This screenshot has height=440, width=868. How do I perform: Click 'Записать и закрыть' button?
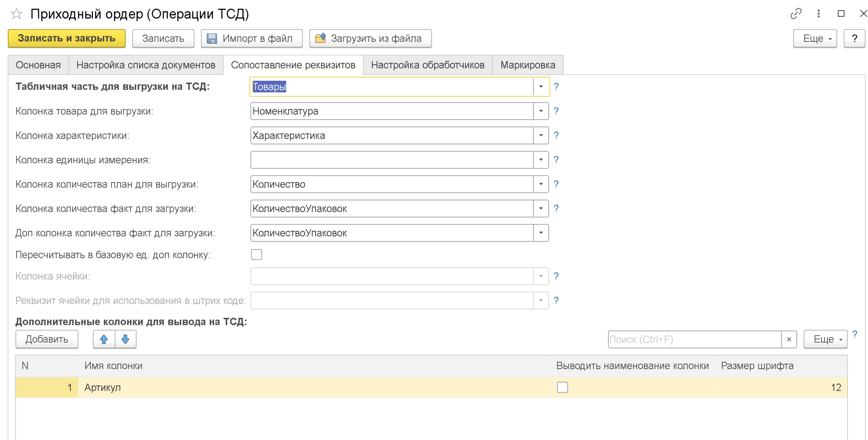pos(67,38)
